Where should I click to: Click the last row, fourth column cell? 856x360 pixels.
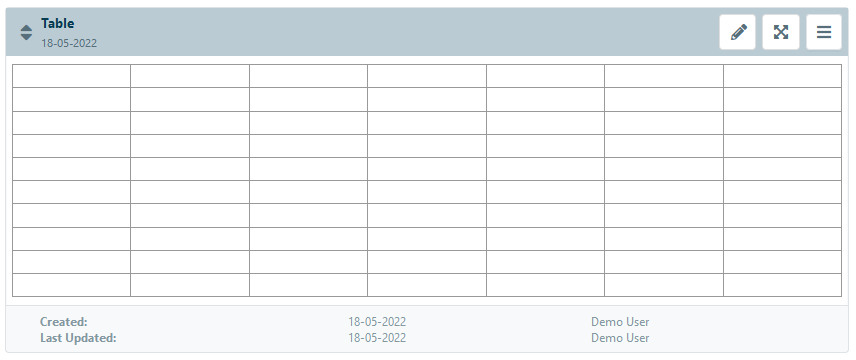pos(427,285)
